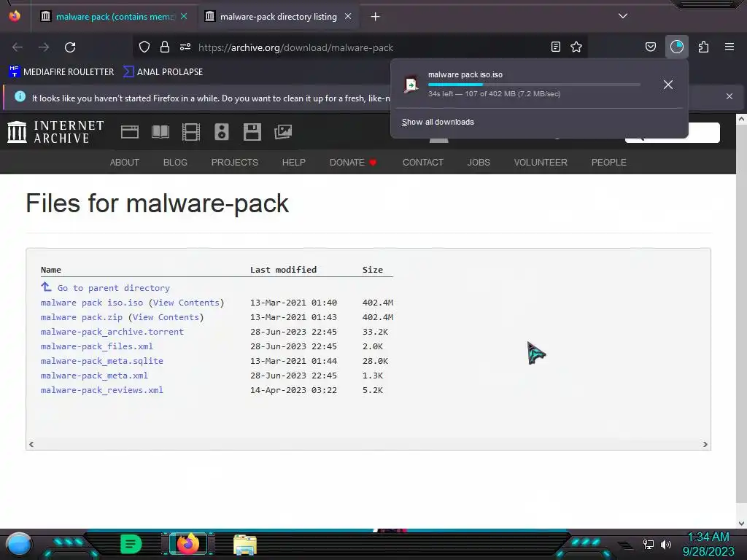Switch to the "malware pack (contains mem..." tab
Image resolution: width=747 pixels, height=560 pixels.
point(115,17)
